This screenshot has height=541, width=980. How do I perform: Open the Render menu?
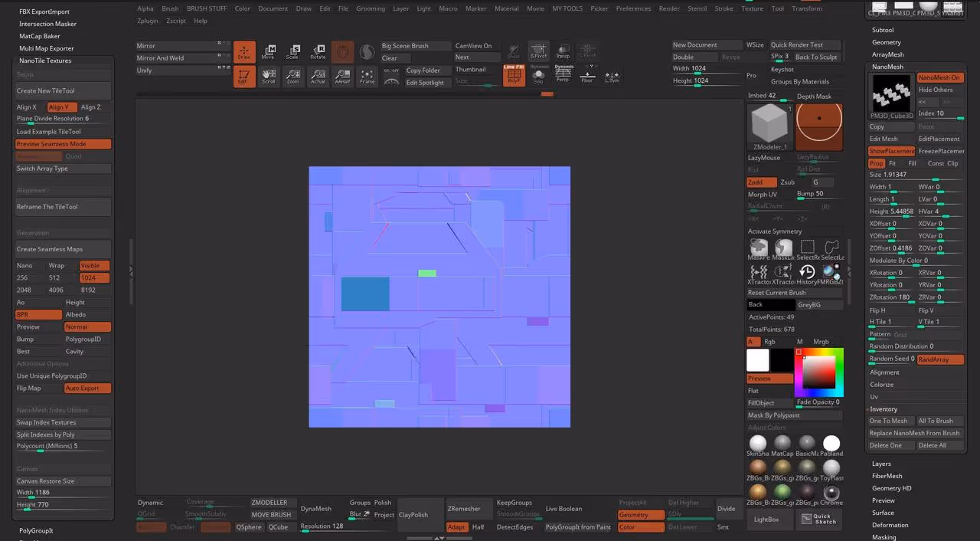coord(669,8)
